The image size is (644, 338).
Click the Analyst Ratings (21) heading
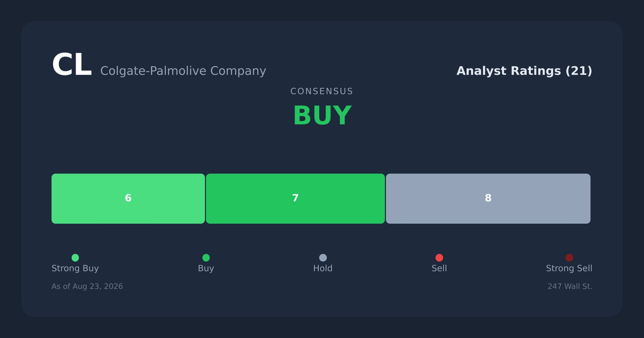tap(524, 71)
